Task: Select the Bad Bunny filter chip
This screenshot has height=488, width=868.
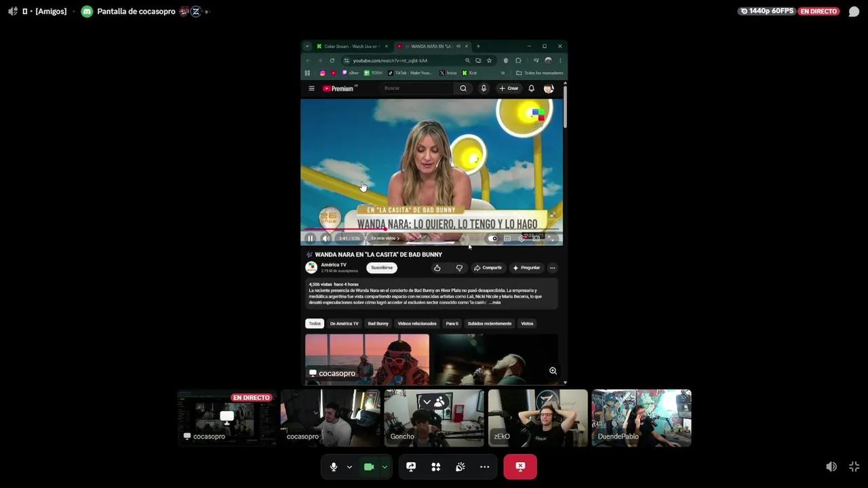Action: click(378, 323)
